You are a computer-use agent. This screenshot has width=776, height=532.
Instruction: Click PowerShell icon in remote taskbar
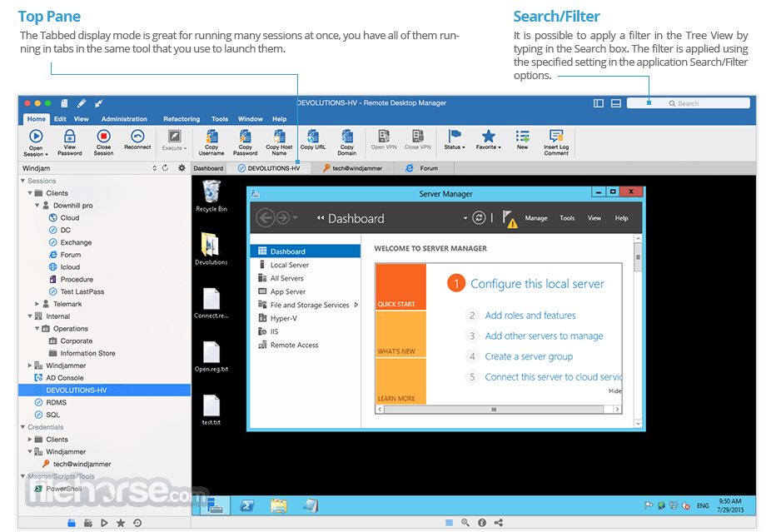coord(247,505)
